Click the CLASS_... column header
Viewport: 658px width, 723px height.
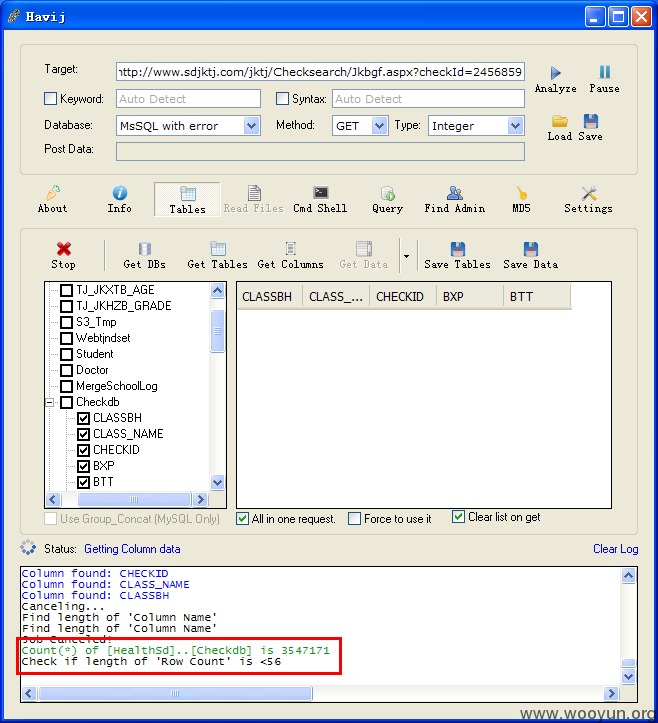(x=336, y=296)
